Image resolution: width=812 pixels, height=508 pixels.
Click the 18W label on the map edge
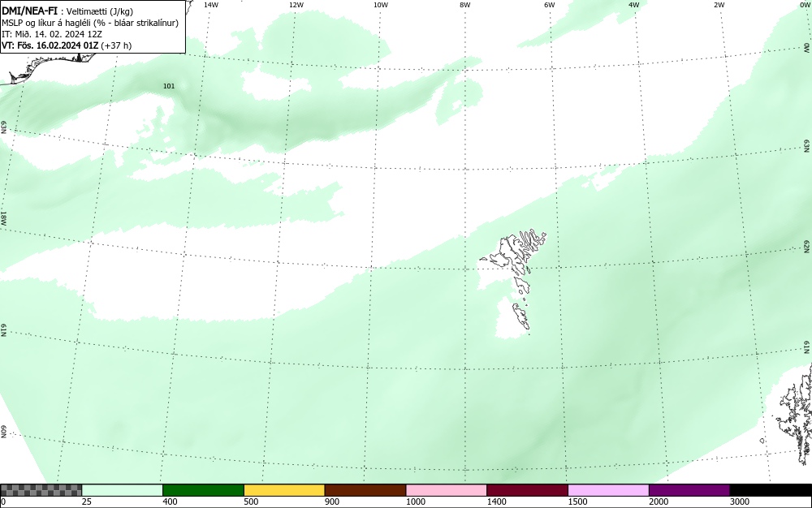[3, 217]
